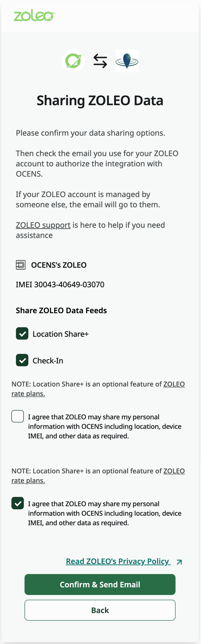Click the Sharing ZOLEO Data heading
The width and height of the screenshot is (201, 644).
(100, 100)
